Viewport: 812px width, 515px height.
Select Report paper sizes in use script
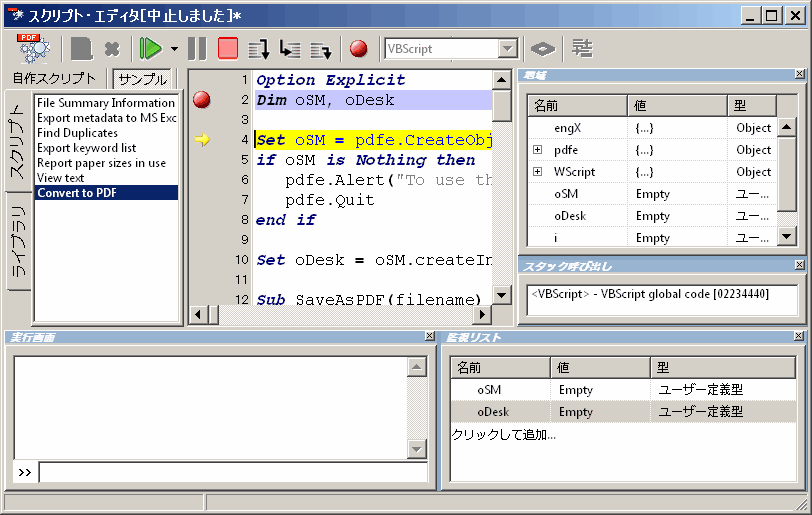click(106, 163)
